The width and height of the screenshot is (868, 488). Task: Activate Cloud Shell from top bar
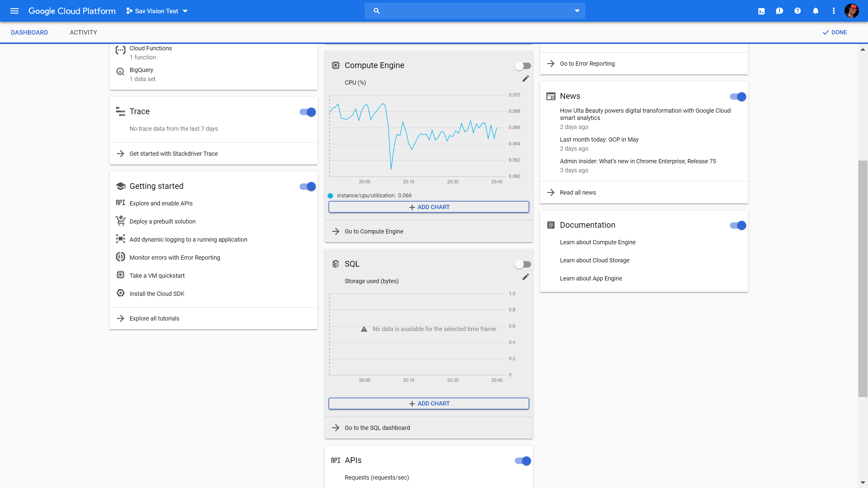tap(761, 11)
